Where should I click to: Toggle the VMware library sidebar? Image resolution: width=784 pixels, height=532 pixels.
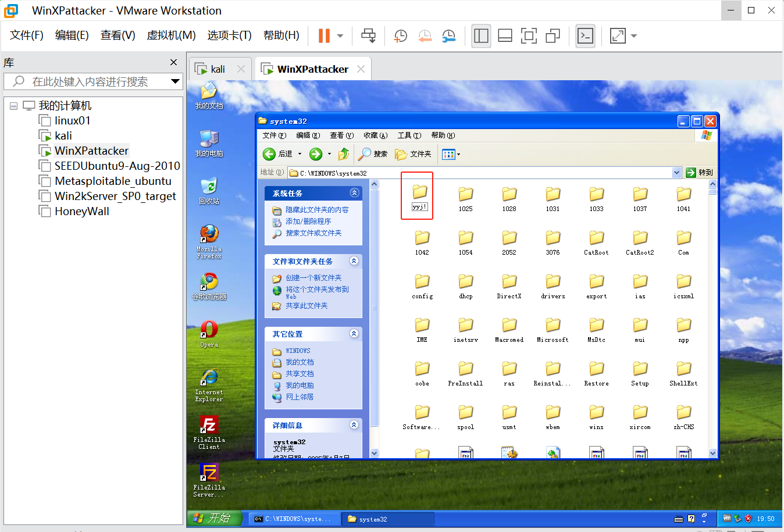[481, 35]
